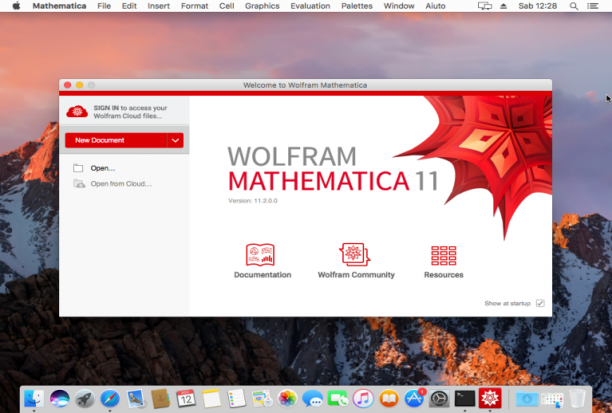Open the Mathematica application menu
The image size is (612, 413).
point(59,6)
